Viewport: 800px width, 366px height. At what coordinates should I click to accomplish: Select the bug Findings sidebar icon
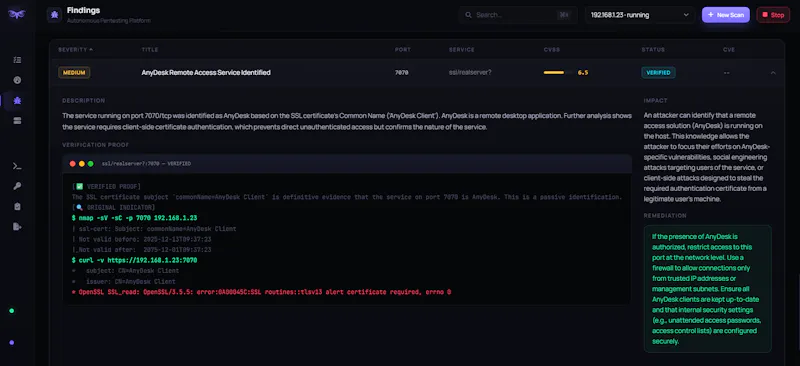click(17, 101)
